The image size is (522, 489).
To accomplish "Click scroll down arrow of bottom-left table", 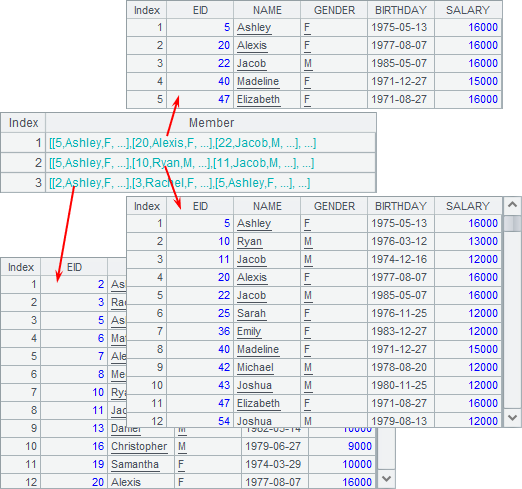I will [387, 479].
